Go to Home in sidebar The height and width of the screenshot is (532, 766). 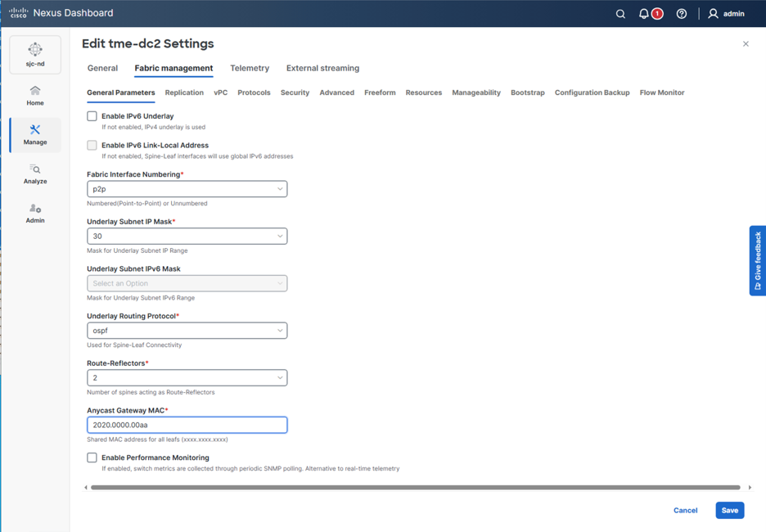point(35,96)
